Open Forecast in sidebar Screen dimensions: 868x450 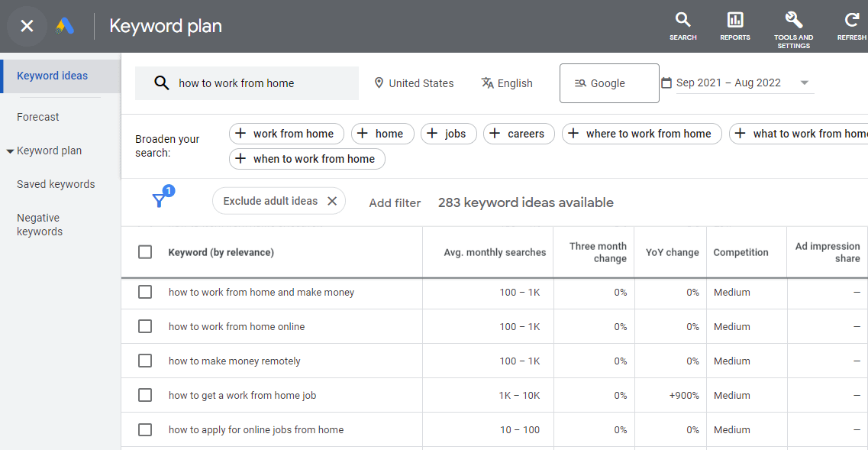tap(37, 117)
